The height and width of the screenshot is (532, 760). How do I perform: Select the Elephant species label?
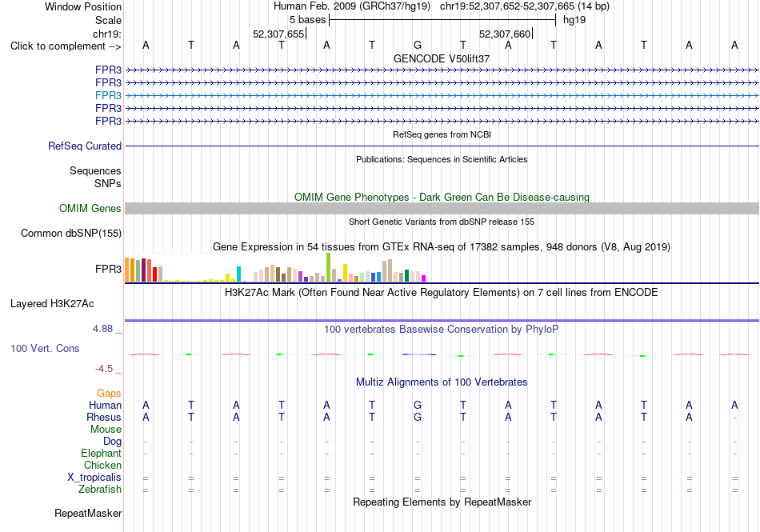tap(102, 454)
